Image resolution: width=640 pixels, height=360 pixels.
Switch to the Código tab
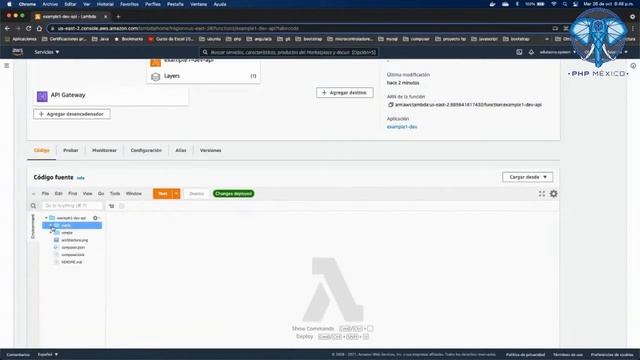[x=42, y=150]
